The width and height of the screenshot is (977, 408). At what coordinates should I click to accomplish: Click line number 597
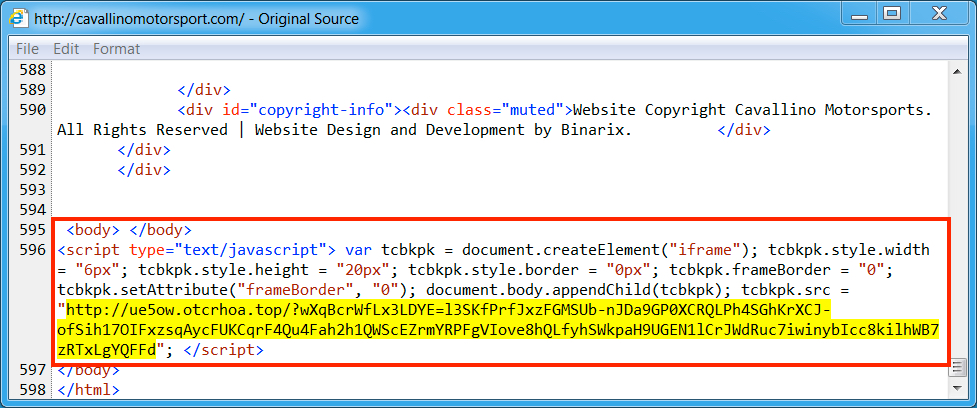coord(33,371)
